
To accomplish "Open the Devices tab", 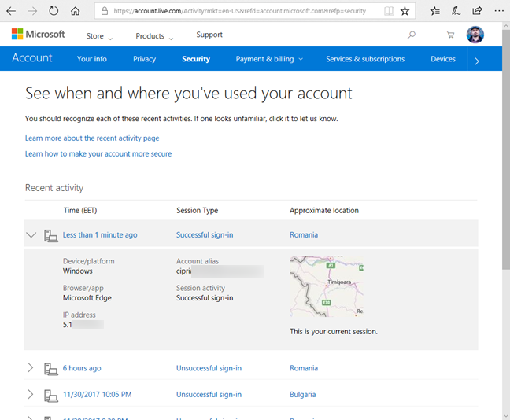I will click(443, 59).
